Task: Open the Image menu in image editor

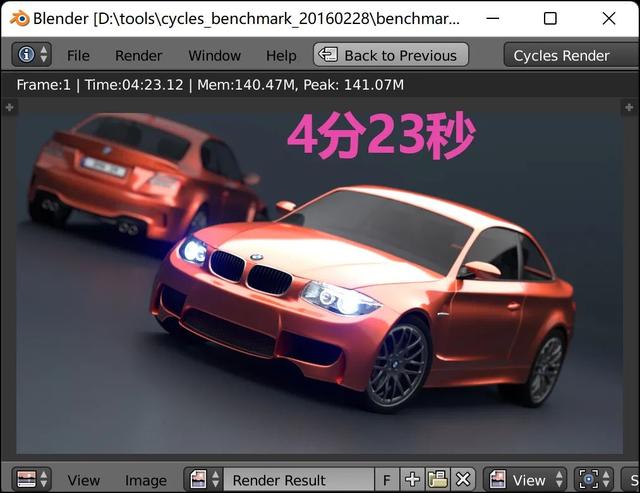Action: coord(146,480)
